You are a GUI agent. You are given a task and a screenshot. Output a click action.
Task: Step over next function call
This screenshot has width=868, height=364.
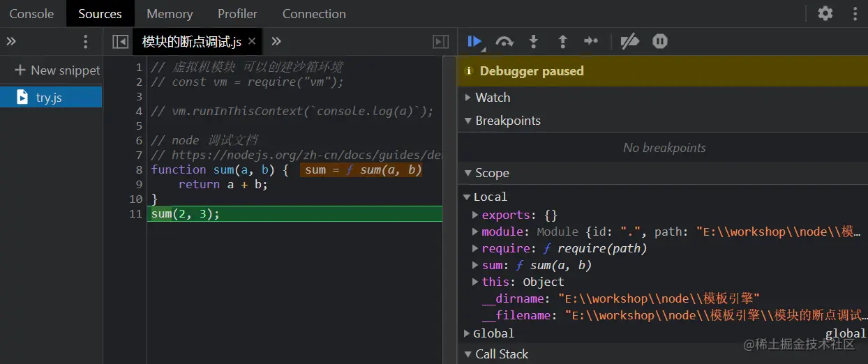(504, 42)
